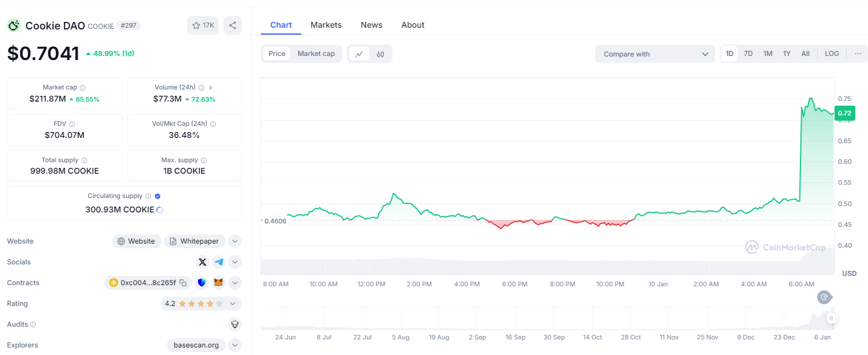Select Price chart mode
Viewport: 868px width, 355px height.
(x=277, y=54)
